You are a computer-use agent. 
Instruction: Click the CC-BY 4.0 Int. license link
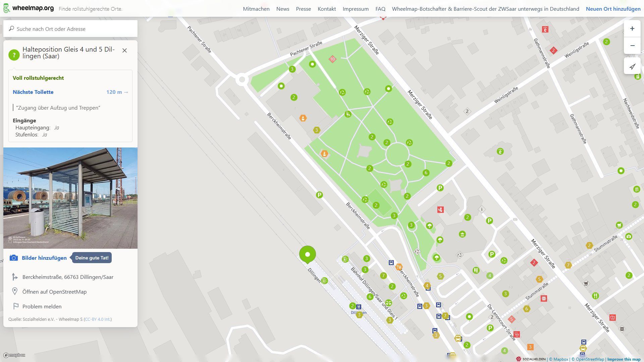pos(98,319)
